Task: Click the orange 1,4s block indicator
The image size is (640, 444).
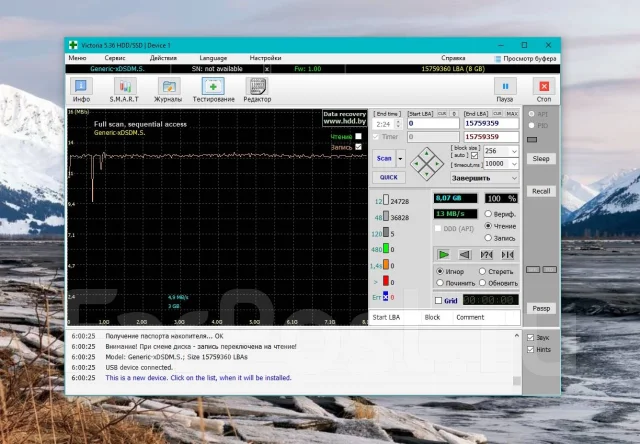Action: (x=386, y=265)
